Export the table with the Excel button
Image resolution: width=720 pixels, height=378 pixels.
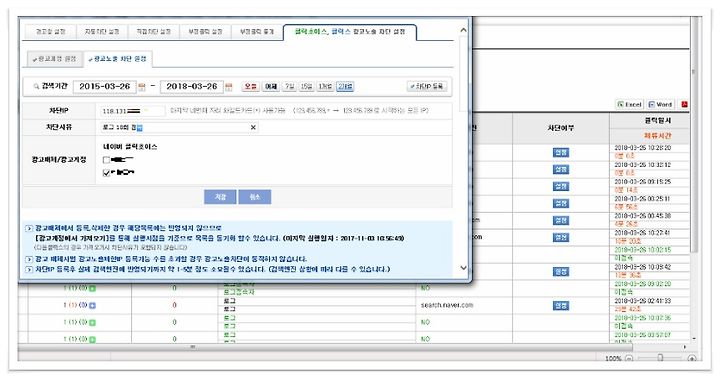tap(629, 104)
